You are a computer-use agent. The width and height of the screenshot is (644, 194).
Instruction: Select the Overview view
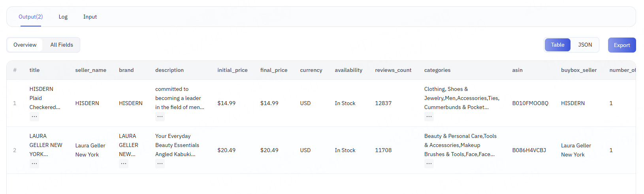[x=25, y=45]
